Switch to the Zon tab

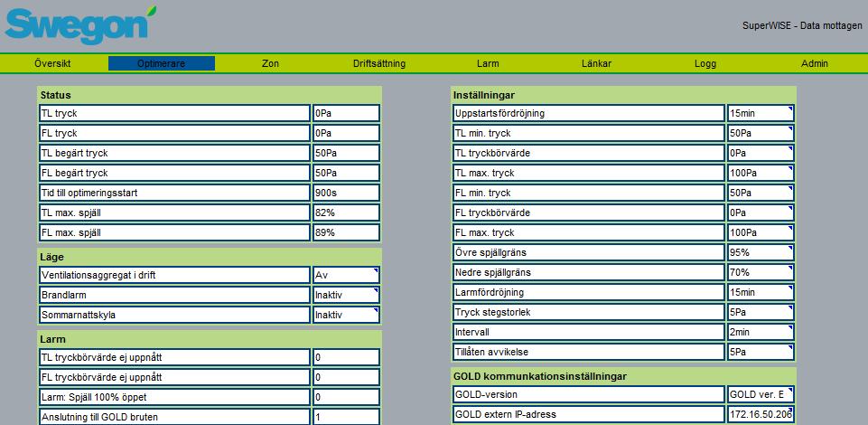270,63
